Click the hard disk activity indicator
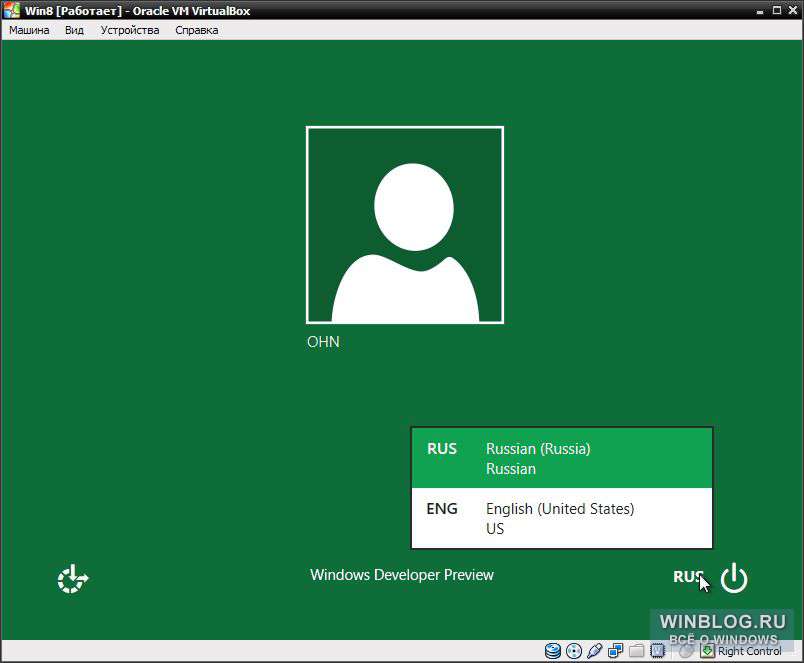 click(x=552, y=651)
